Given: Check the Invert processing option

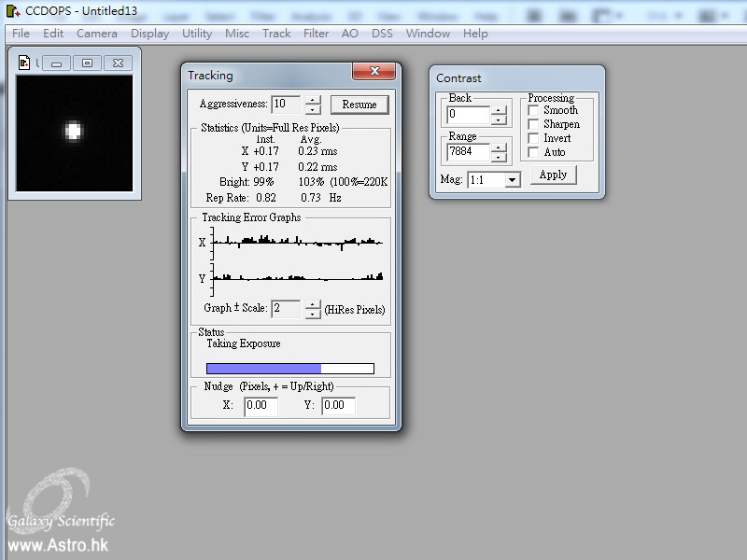Looking at the screenshot, I should pyautogui.click(x=533, y=138).
